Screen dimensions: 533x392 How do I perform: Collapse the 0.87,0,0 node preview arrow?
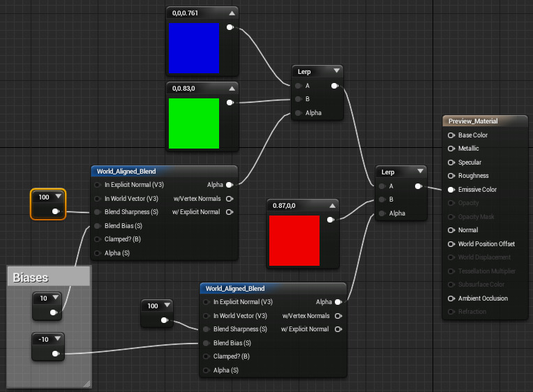(331, 205)
